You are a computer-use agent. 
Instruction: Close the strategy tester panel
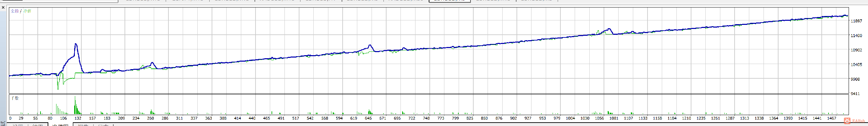3,7
